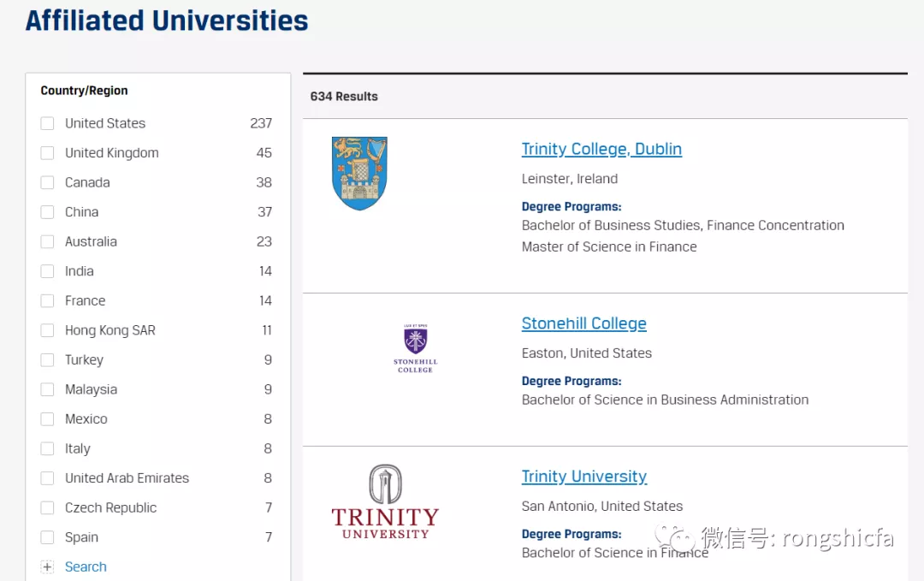Click the United States label text
The height and width of the screenshot is (581, 924).
(x=105, y=123)
